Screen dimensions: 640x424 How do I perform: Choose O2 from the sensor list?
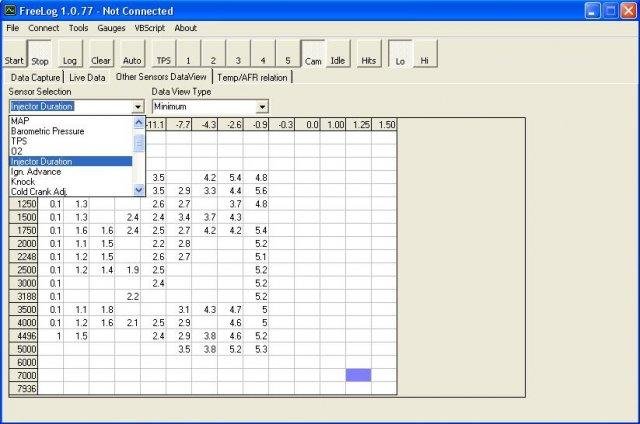coord(71,151)
